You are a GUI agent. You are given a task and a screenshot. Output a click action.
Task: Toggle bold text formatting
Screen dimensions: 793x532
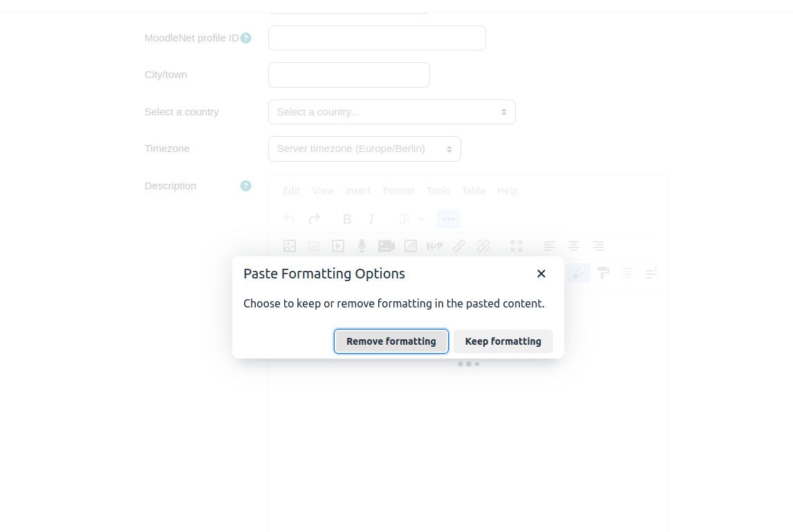tap(347, 219)
